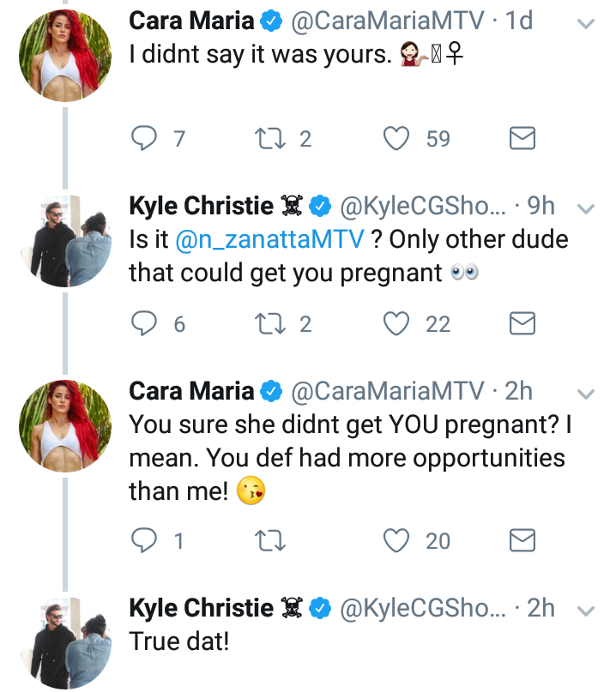Screen dimensions: 616x692
Task: Expand options chevron on Cara Maria's 1d tweet
Action: click(586, 23)
